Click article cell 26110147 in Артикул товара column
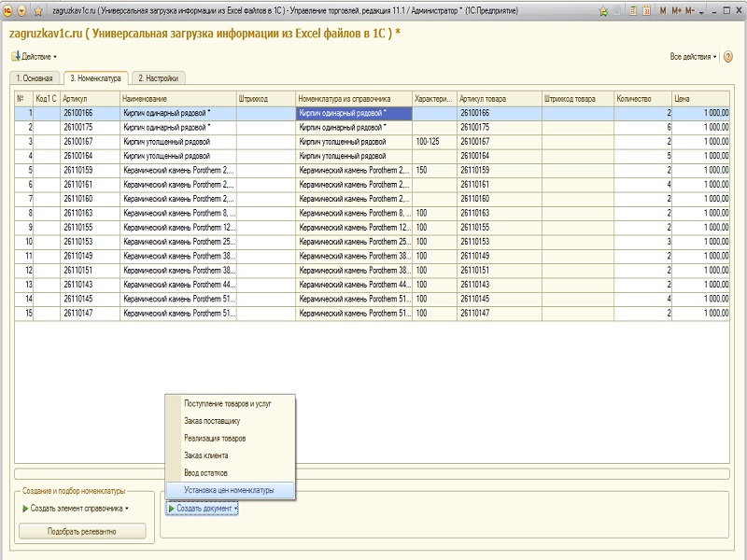747x560 pixels. [500, 314]
